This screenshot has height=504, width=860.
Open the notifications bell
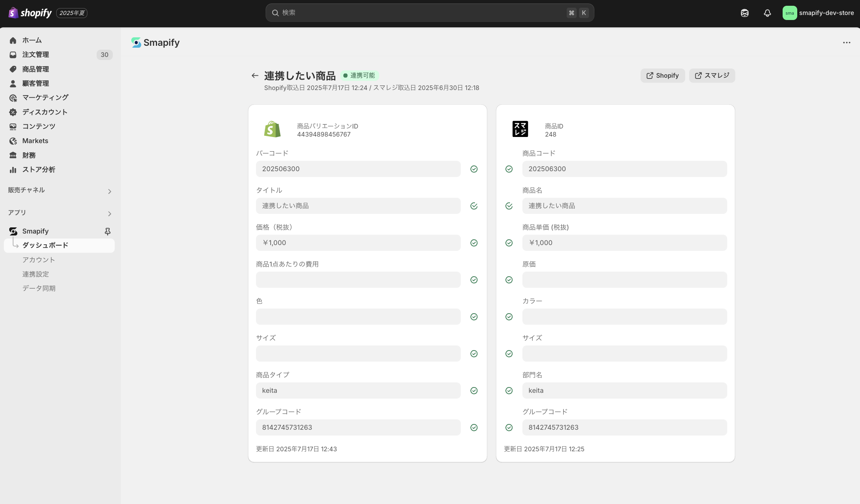pyautogui.click(x=767, y=13)
